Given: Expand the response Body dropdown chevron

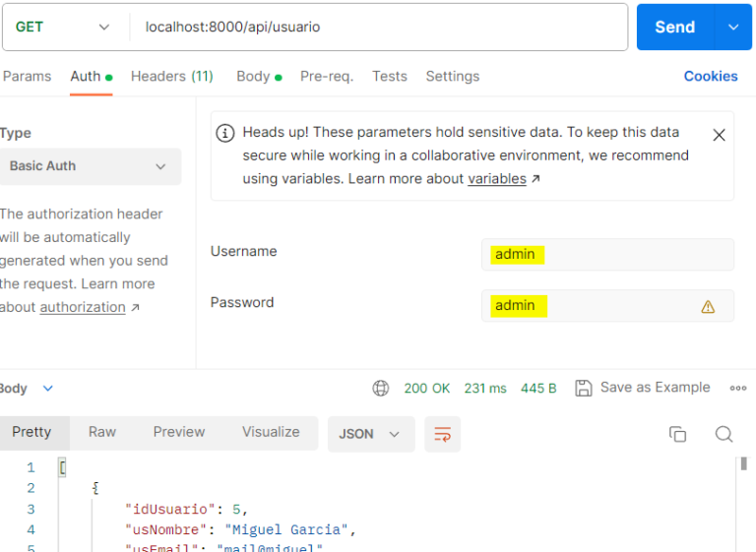Looking at the screenshot, I should pos(48,389).
